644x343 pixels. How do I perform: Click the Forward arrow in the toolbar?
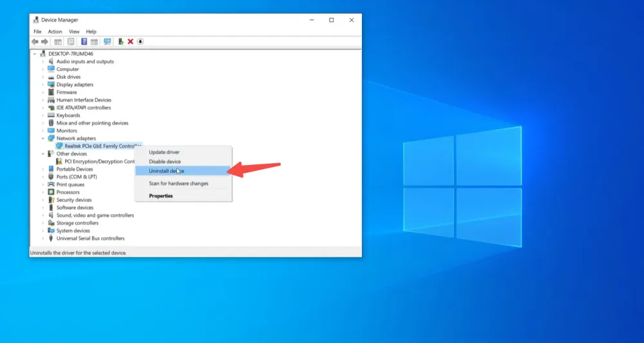point(45,41)
